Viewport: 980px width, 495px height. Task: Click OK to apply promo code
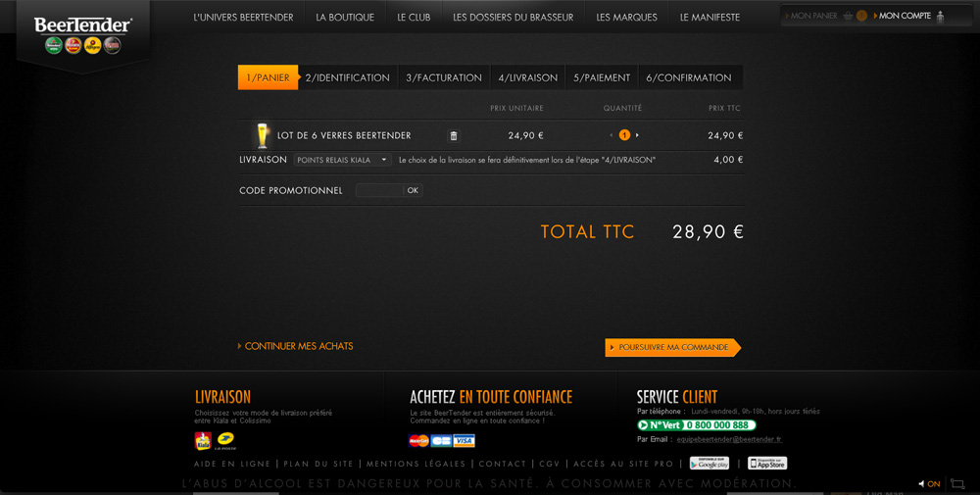tap(414, 190)
